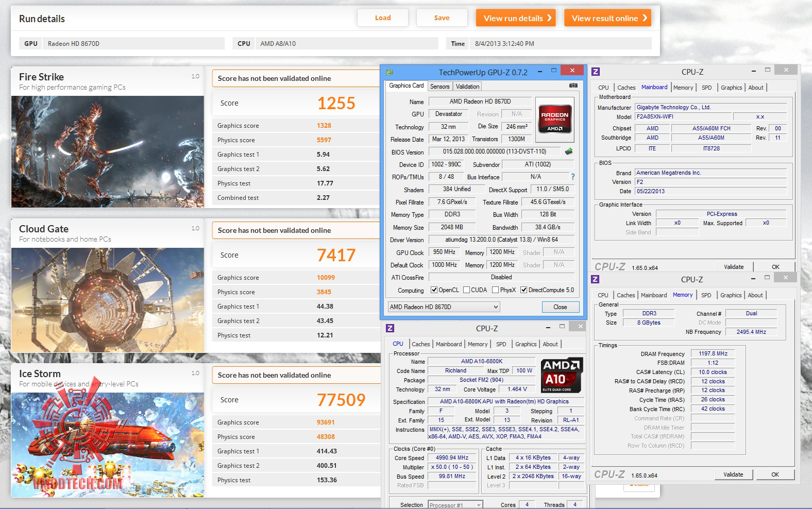Open Caches tab in CPU-Z window showing Motherboard
Image resolution: width=812 pixels, height=509 pixels.
(x=626, y=88)
